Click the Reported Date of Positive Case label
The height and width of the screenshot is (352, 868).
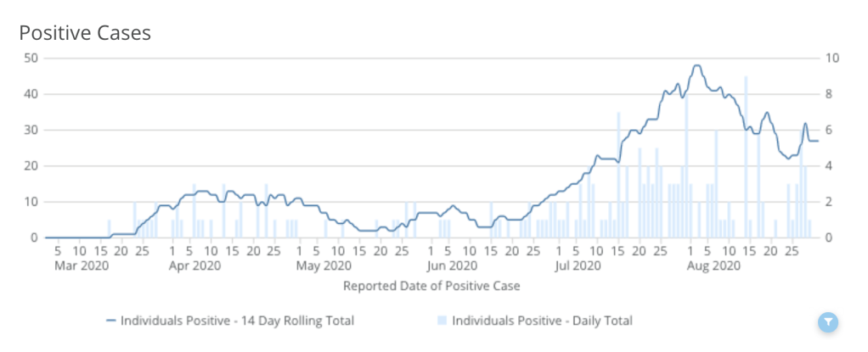pyautogui.click(x=431, y=286)
